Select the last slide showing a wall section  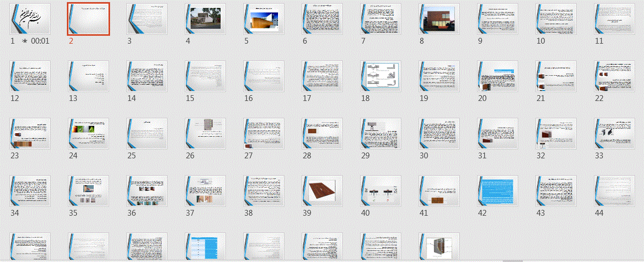coord(439,246)
